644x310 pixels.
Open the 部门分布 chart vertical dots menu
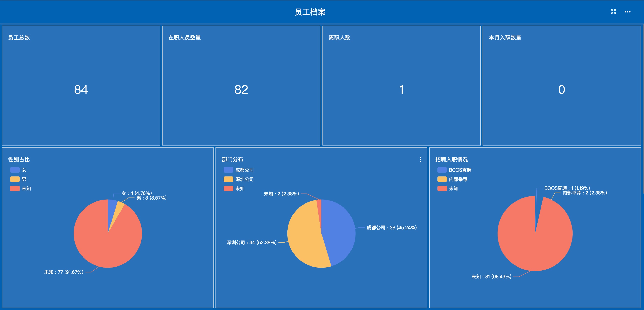420,159
